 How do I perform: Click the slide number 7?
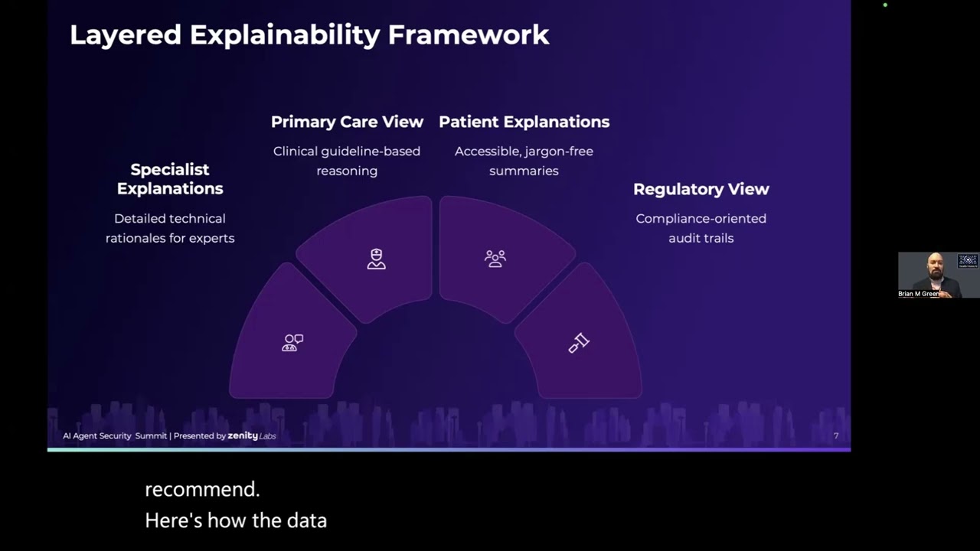pyautogui.click(x=836, y=435)
